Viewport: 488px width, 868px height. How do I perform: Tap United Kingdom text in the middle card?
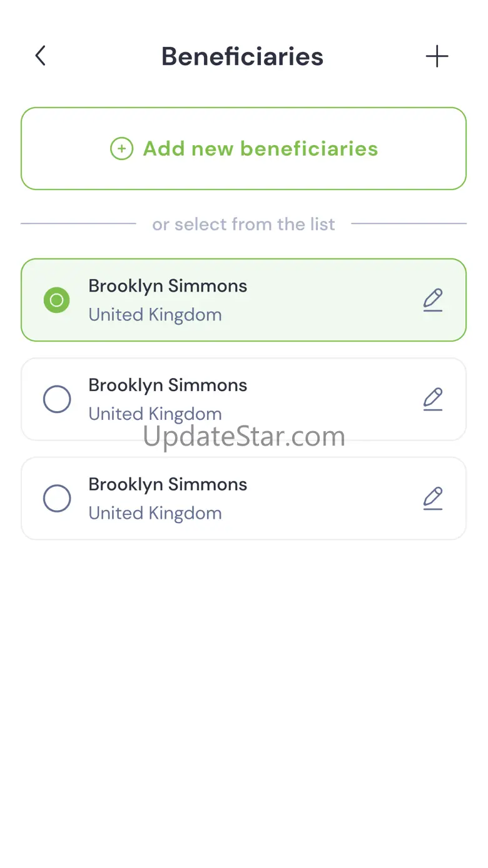click(x=155, y=413)
